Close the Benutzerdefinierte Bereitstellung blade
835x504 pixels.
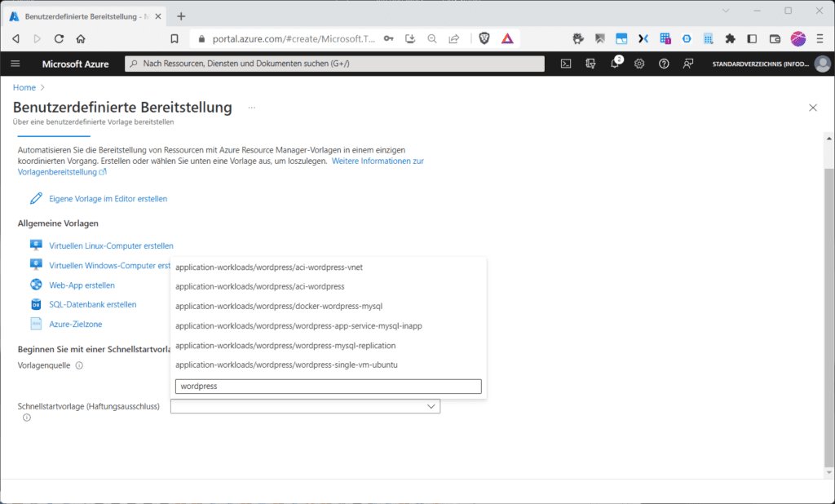pos(813,108)
